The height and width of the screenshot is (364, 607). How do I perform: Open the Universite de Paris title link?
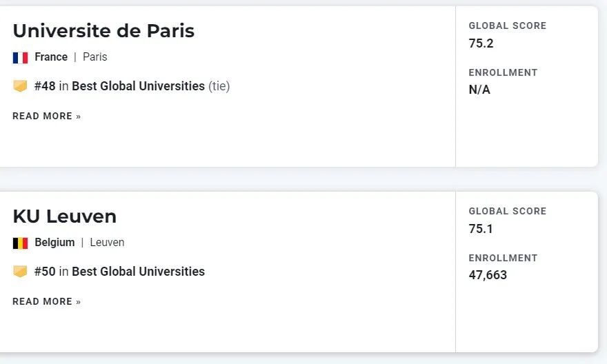tap(103, 31)
